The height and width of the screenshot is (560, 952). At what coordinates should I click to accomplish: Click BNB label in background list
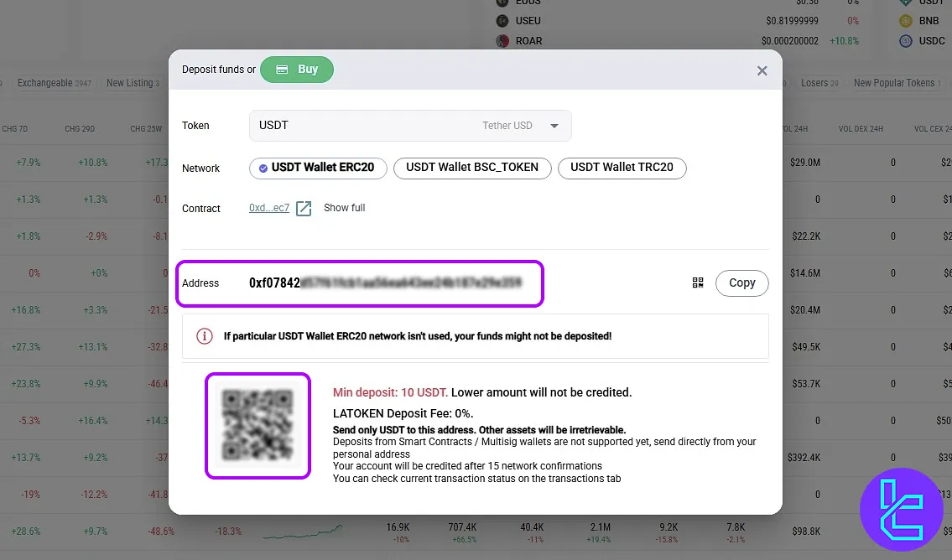coord(929,21)
